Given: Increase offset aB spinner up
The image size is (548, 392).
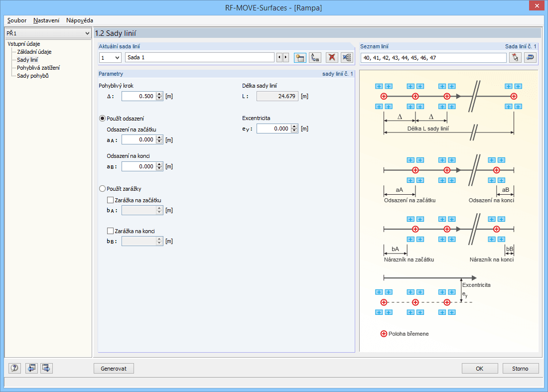Looking at the screenshot, I should (x=159, y=164).
